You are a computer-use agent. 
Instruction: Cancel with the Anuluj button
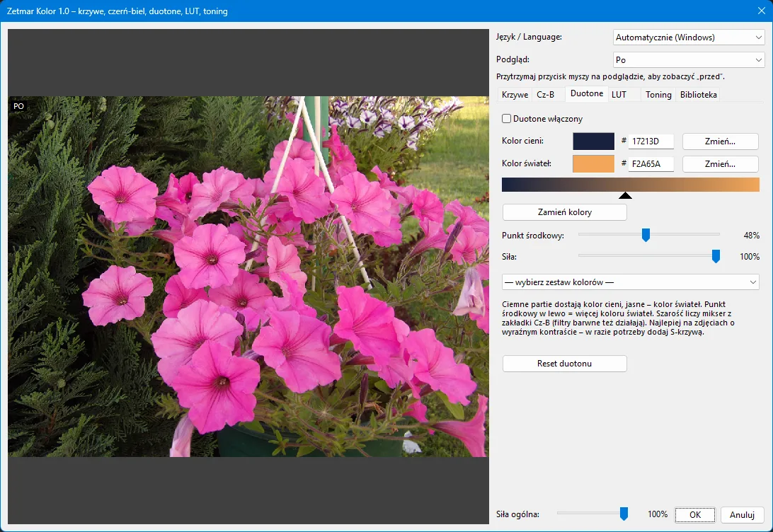[x=742, y=515]
